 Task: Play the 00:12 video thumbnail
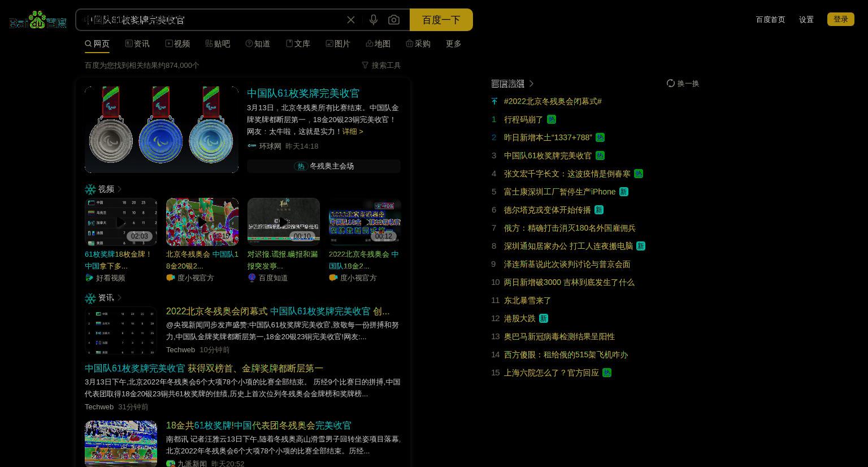click(x=365, y=222)
